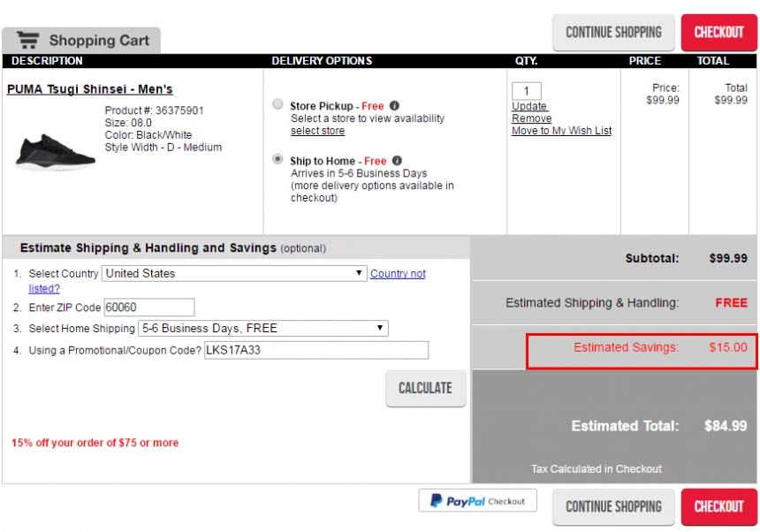Click the Tax Calculated in Checkout text
The image size is (760, 532).
click(x=597, y=469)
